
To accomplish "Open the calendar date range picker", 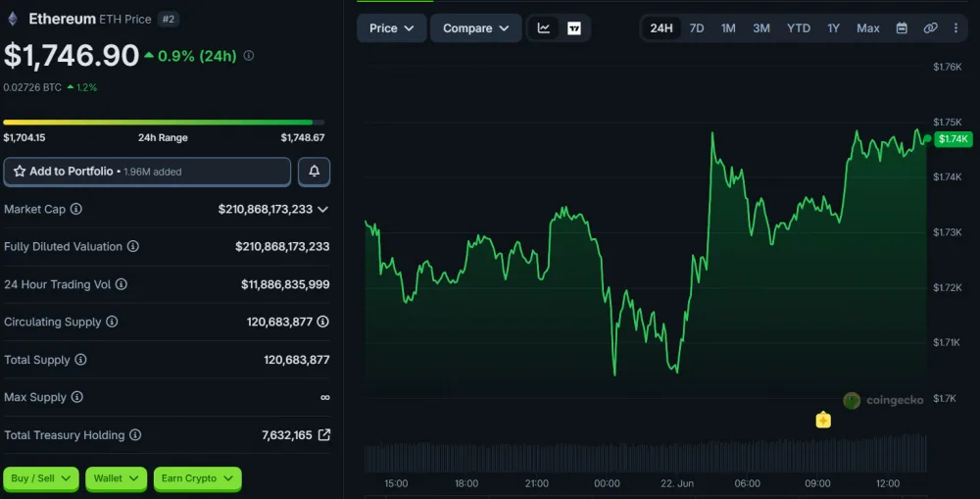I will coord(902,28).
